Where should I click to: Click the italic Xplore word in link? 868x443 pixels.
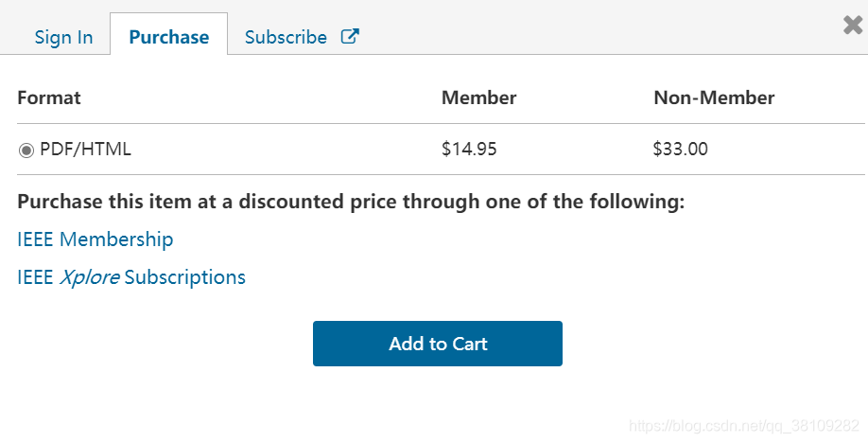90,277
